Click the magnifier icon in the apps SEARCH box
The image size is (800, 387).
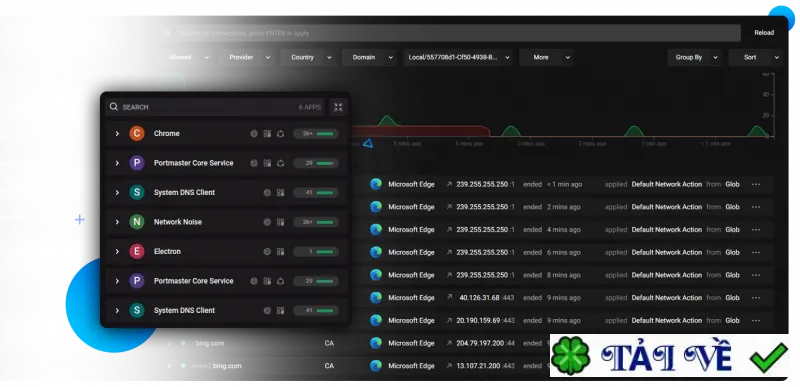(113, 107)
